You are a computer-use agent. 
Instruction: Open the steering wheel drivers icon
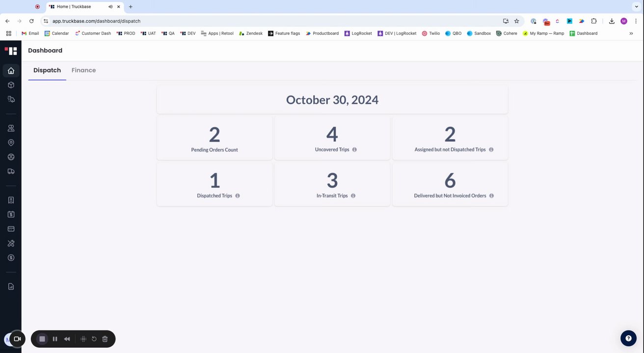click(x=11, y=157)
